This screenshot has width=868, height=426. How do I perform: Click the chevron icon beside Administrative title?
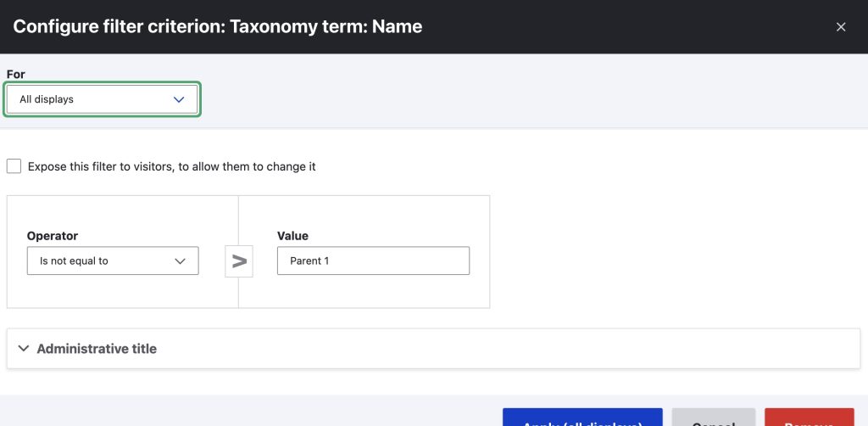[x=24, y=349]
